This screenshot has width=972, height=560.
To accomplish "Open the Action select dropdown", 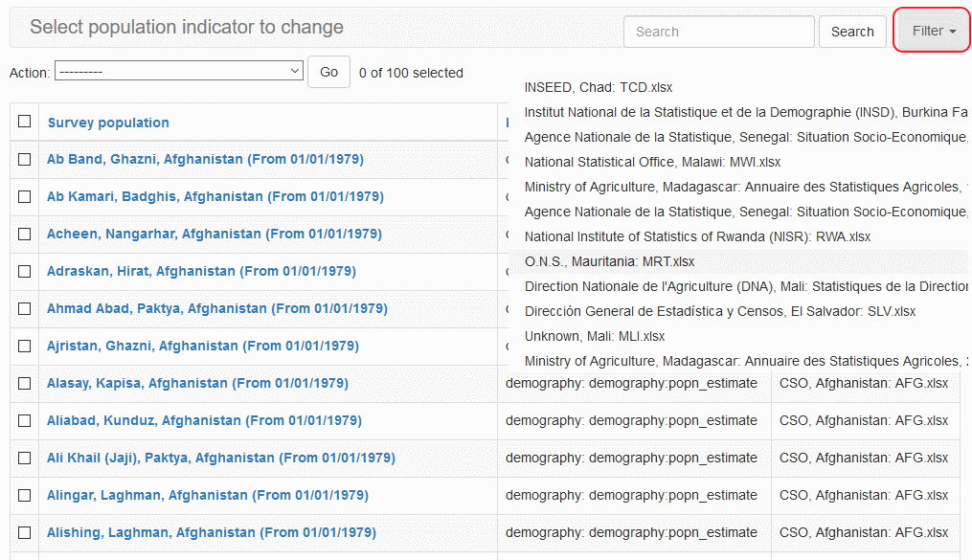I will click(x=179, y=72).
